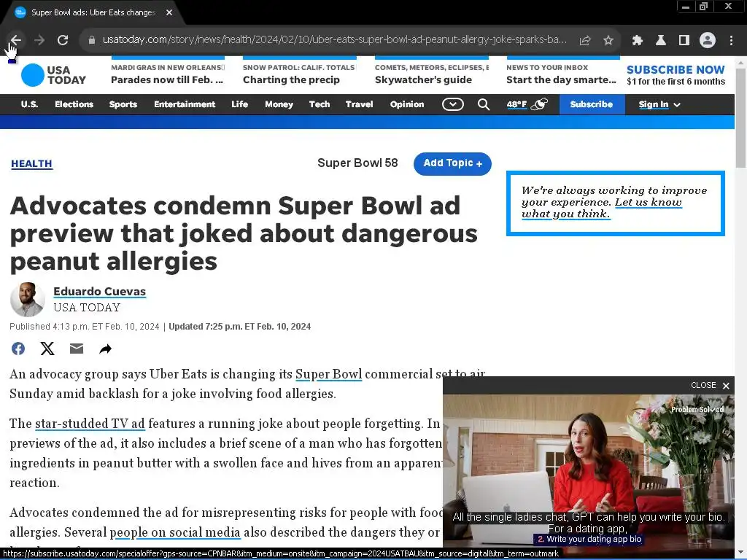Click the site lock icon in address bar
Image resolution: width=747 pixels, height=560 pixels.
pos(92,40)
